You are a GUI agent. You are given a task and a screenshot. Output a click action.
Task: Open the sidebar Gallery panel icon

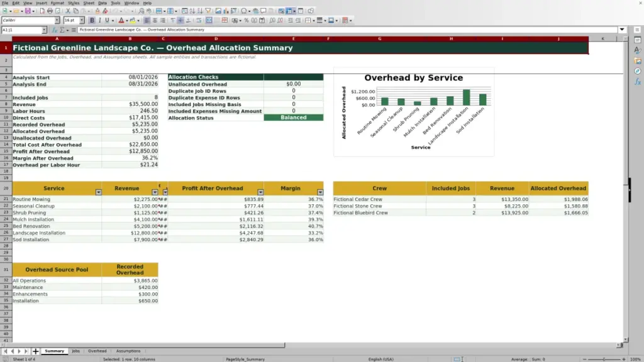click(x=638, y=61)
